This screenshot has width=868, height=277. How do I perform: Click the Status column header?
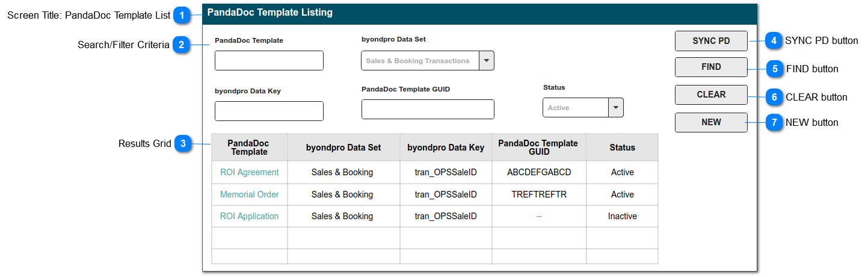coord(622,148)
